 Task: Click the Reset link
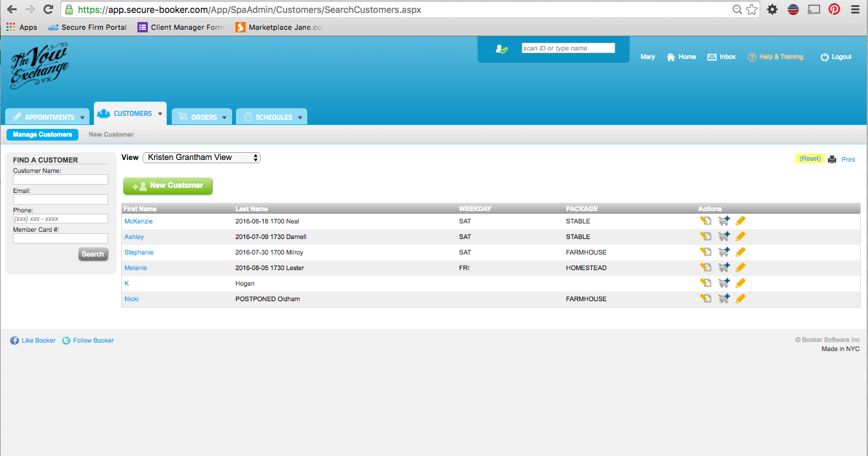point(810,159)
